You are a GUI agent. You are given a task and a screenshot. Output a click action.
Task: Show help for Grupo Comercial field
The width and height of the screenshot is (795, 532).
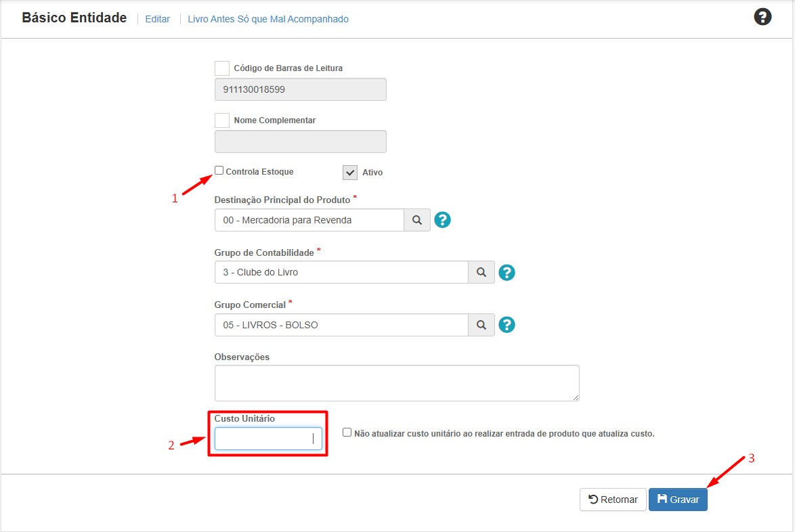[507, 325]
